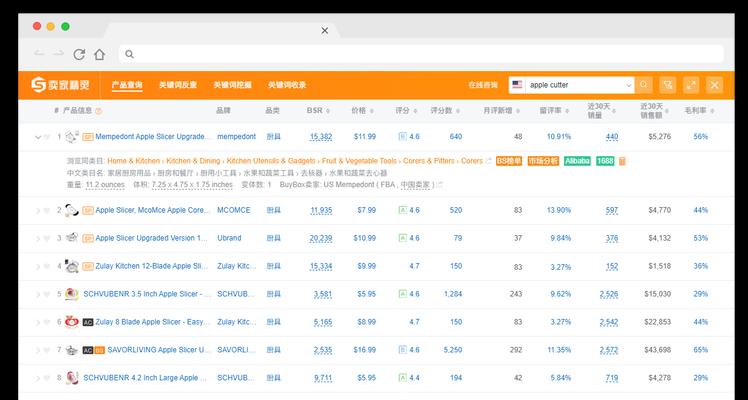The width and height of the screenshot is (748, 400).
Task: Click the calculator icon after 1688 badge
Action: click(x=622, y=161)
